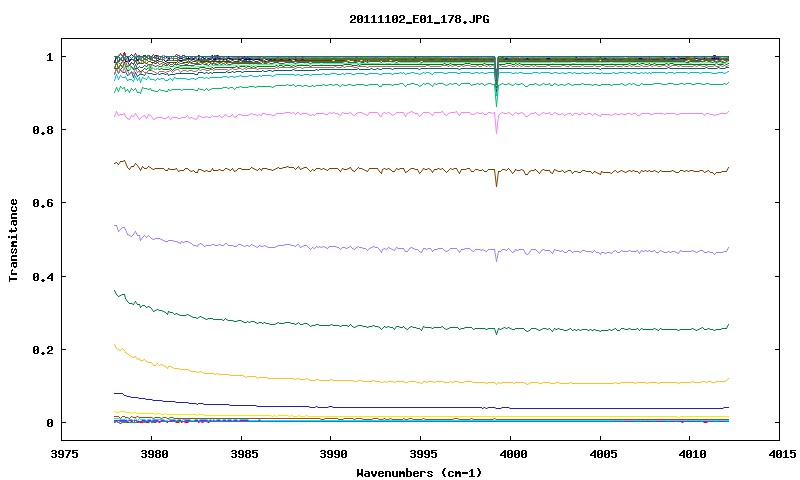Click the x-axis tick label 3990
Viewport: 800px width, 480px height.
334,454
